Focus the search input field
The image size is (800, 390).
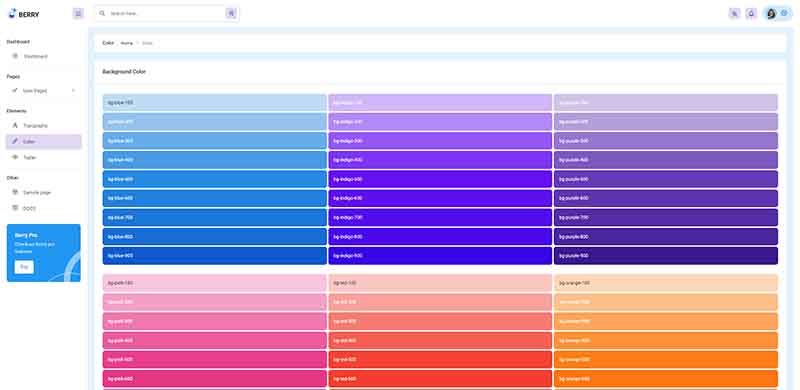pos(167,14)
